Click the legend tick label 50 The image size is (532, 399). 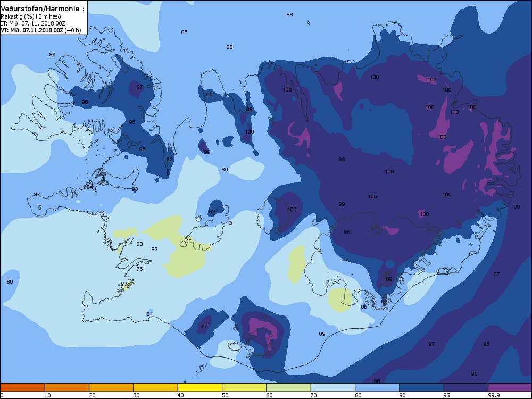[225, 395]
